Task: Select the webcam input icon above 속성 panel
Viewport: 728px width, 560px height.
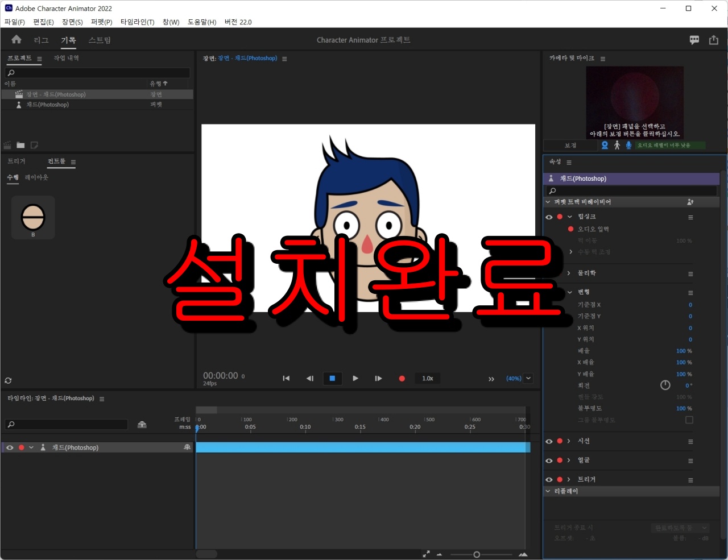Action: click(x=605, y=145)
